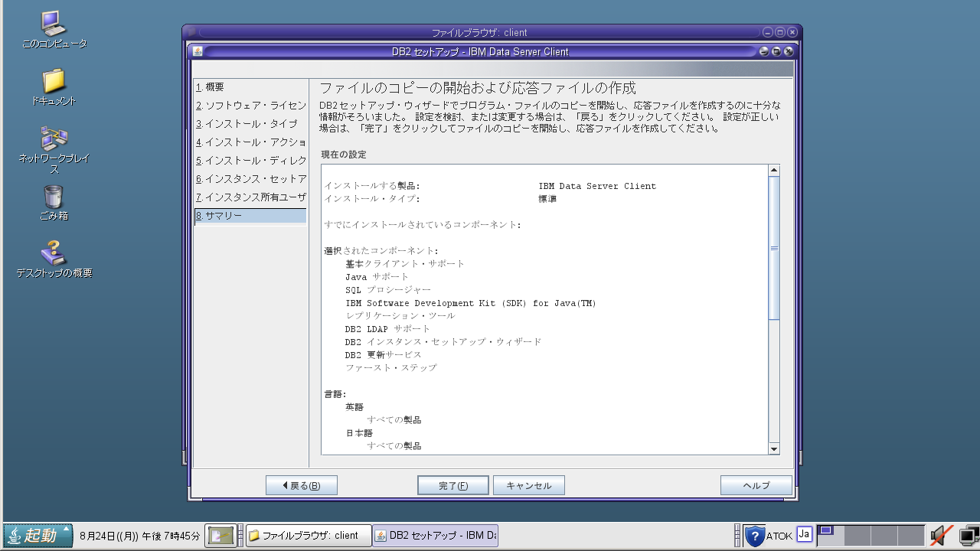
Task: Click the IBM Data Server Client product text
Action: coord(597,186)
